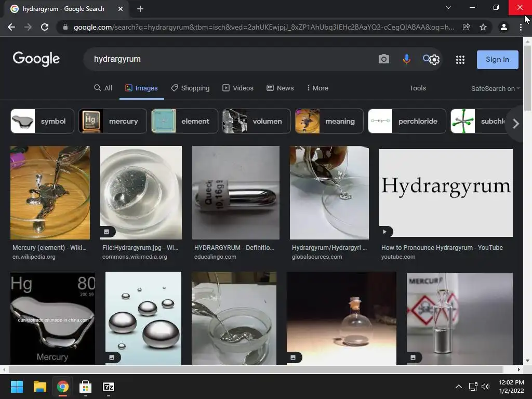Open Google apps grid menu
Image resolution: width=532 pixels, height=399 pixels.
(460, 60)
